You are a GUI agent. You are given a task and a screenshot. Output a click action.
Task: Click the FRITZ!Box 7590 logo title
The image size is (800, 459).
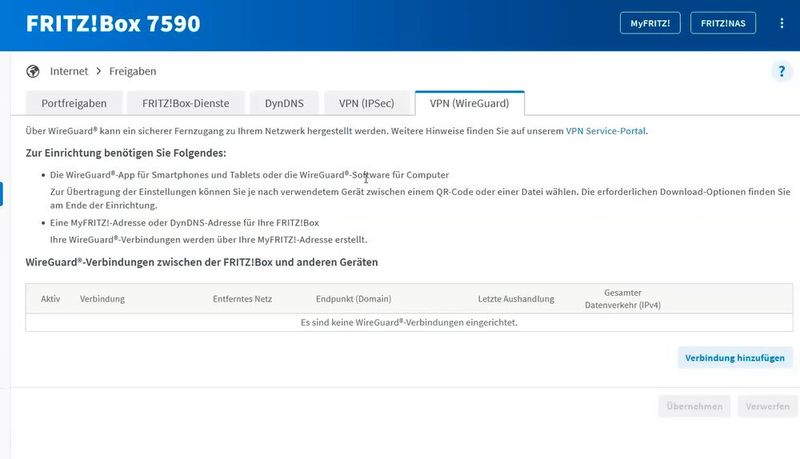pos(113,23)
